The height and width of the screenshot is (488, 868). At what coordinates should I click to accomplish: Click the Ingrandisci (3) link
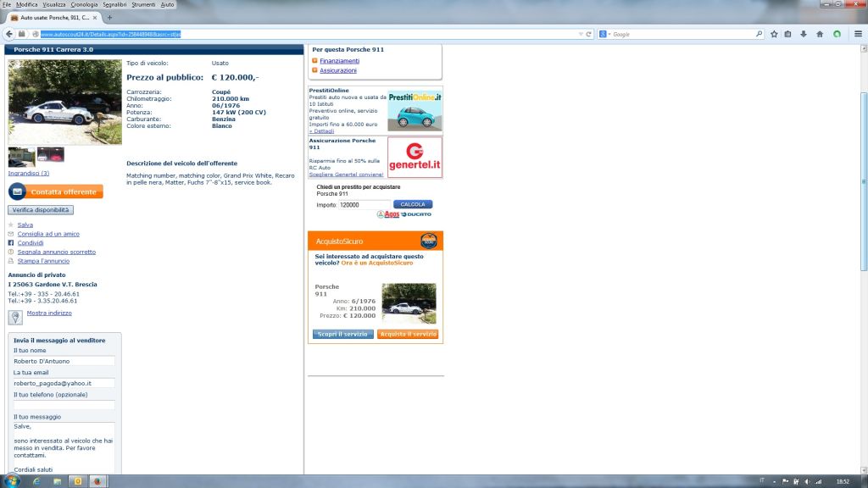(x=29, y=173)
